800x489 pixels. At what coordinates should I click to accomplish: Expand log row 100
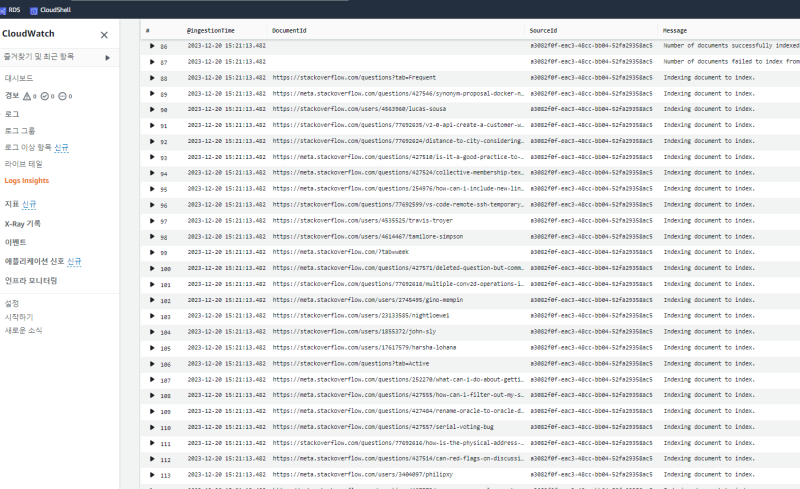click(152, 268)
